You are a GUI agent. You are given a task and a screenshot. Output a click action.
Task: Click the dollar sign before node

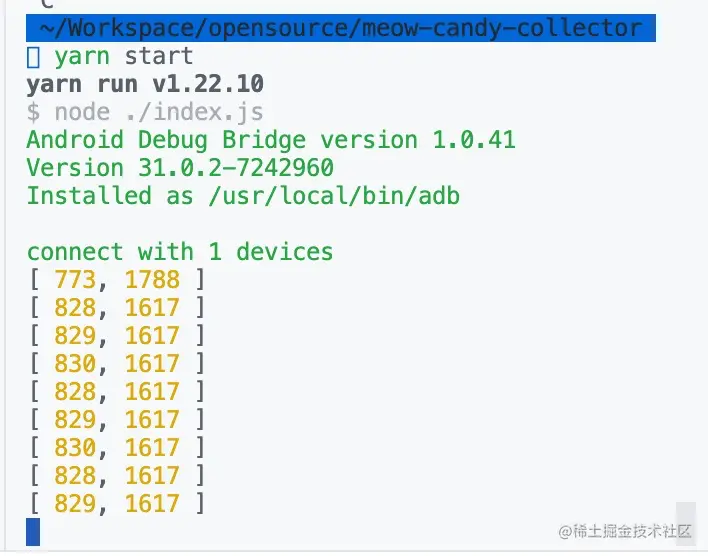[x=33, y=112]
